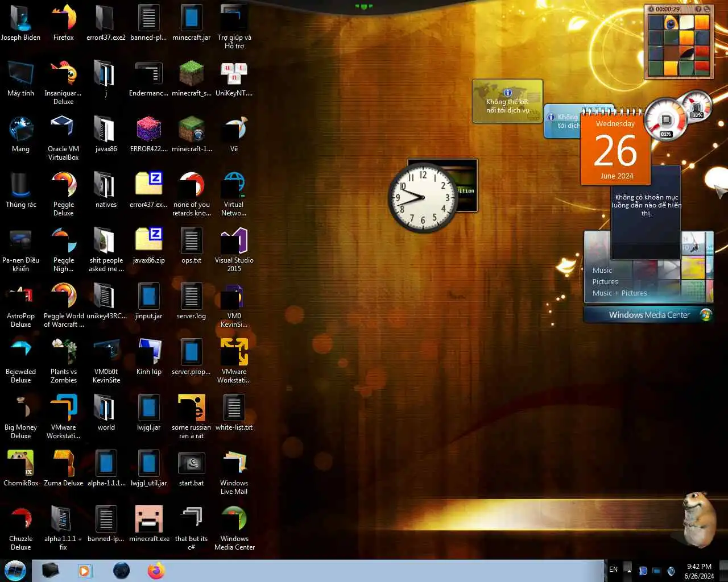The height and width of the screenshot is (582, 728).
Task: Launch the Visual Studio 2015 shortcut
Action: tap(234, 250)
